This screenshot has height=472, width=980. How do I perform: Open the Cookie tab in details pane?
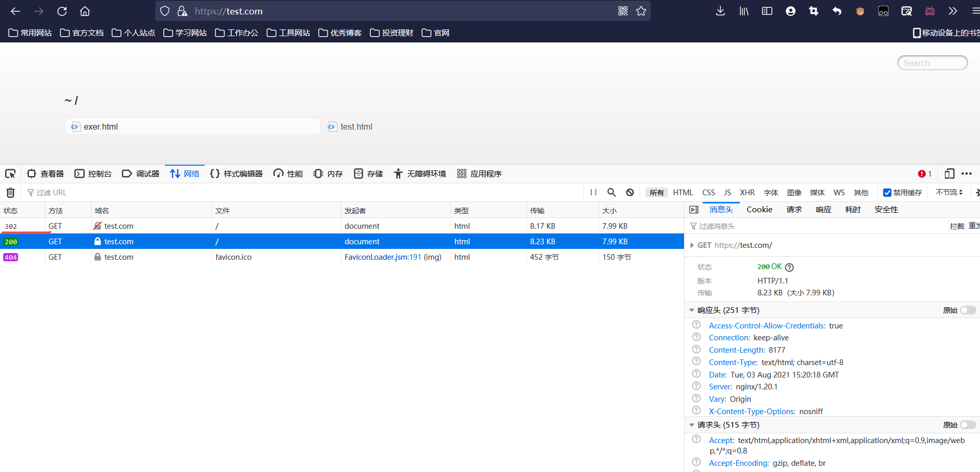click(759, 210)
